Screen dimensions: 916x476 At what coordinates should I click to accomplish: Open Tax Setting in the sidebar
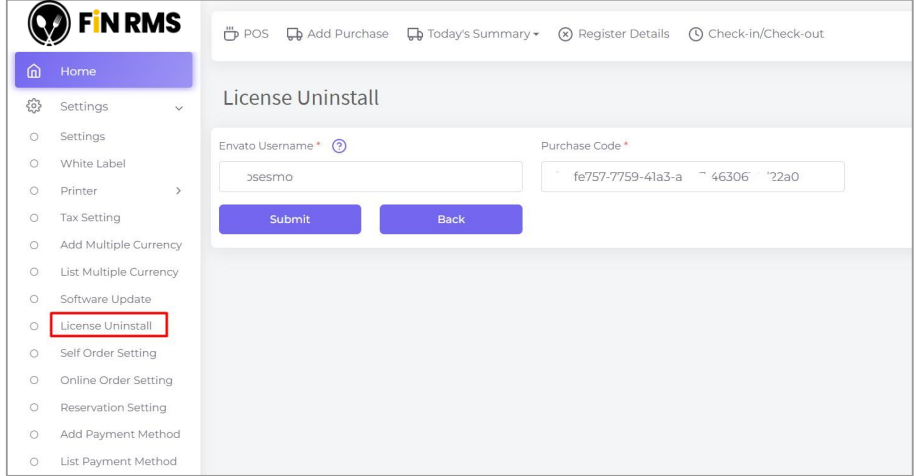tap(90, 218)
